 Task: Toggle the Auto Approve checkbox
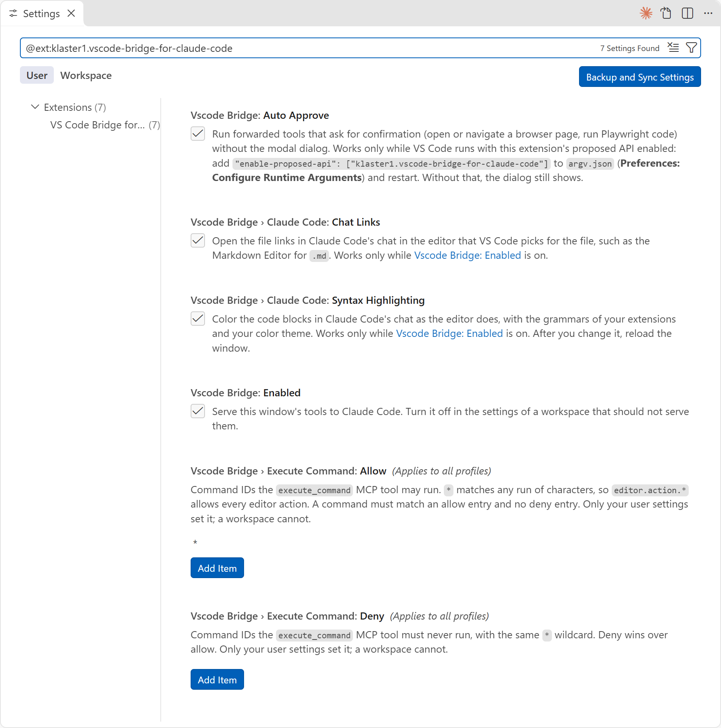(x=198, y=134)
